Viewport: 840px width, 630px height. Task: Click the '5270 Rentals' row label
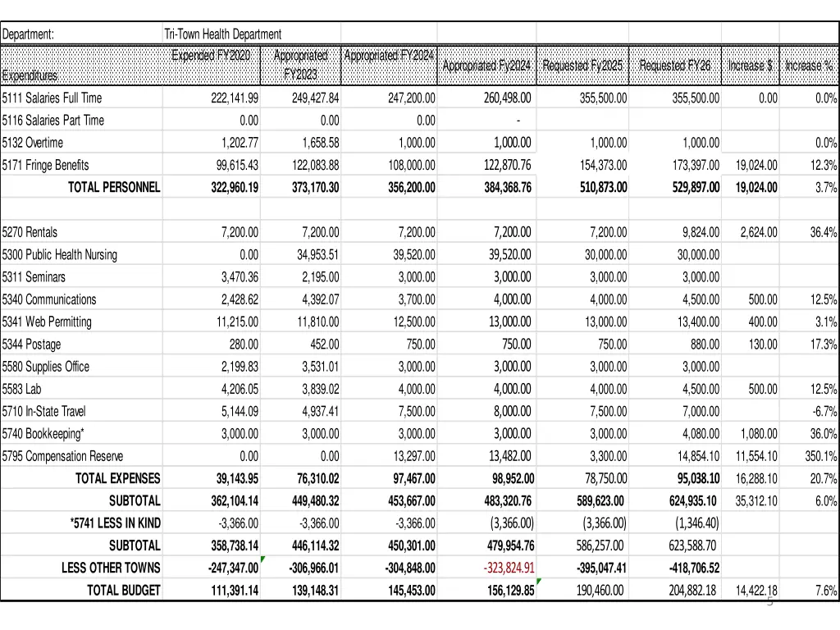coord(30,232)
